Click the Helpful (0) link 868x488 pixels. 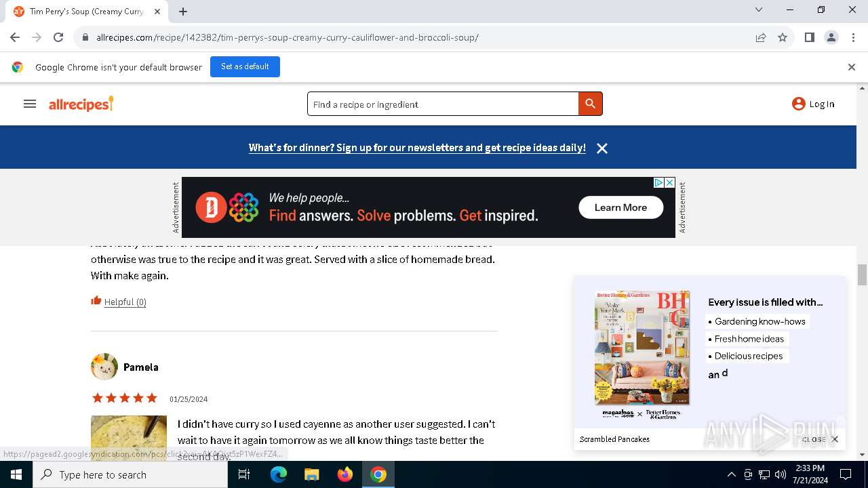(125, 302)
